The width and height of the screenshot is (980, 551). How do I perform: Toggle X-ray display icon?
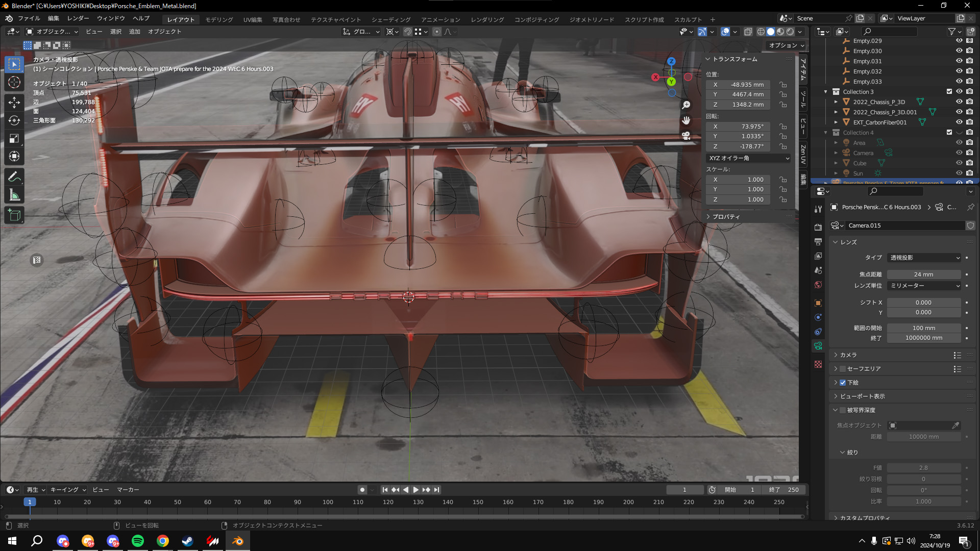(x=748, y=32)
